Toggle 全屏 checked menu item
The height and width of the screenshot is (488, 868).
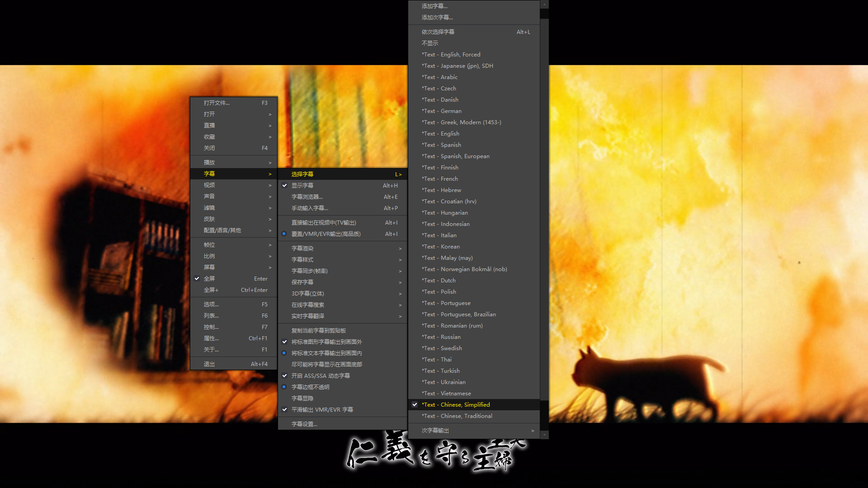[234, 279]
